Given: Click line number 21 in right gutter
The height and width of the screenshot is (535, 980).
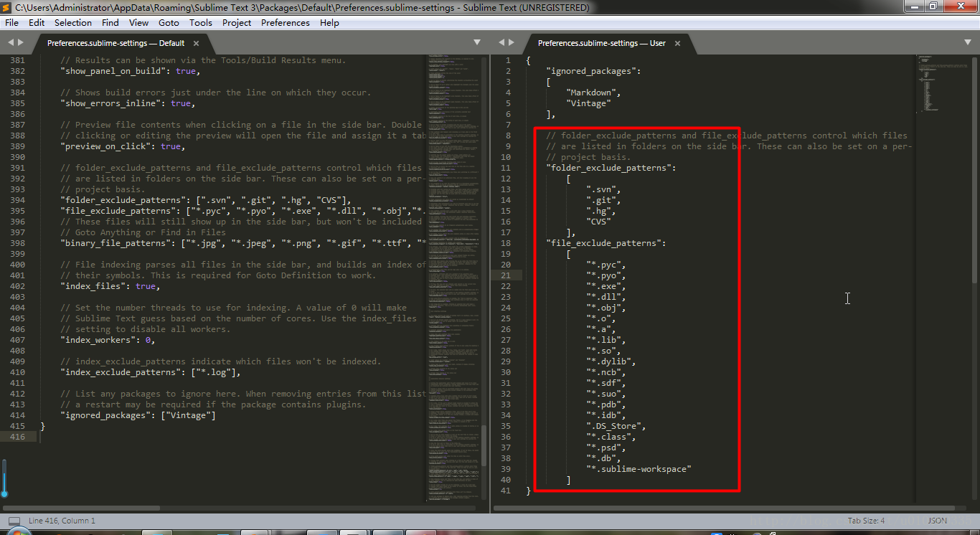Looking at the screenshot, I should [507, 275].
